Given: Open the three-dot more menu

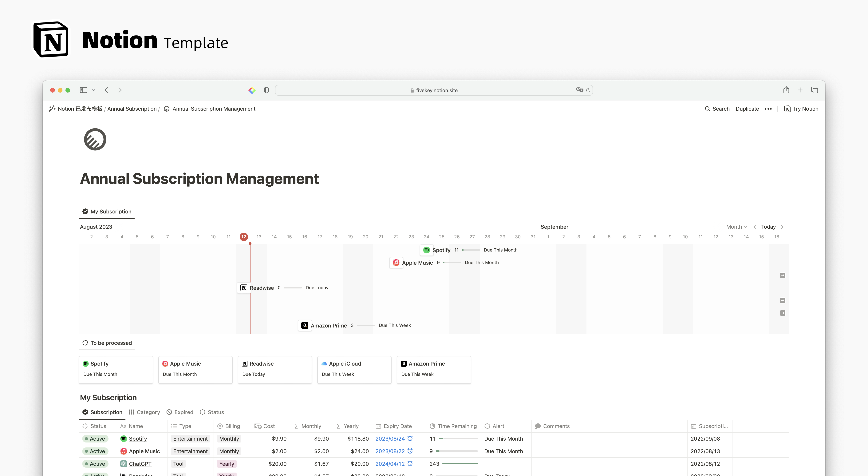Looking at the screenshot, I should pos(768,109).
